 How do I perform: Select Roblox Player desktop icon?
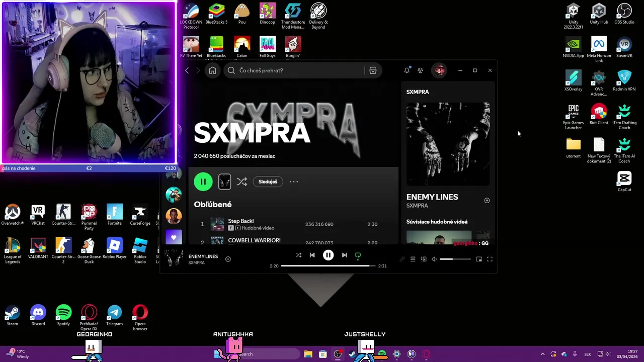(114, 249)
